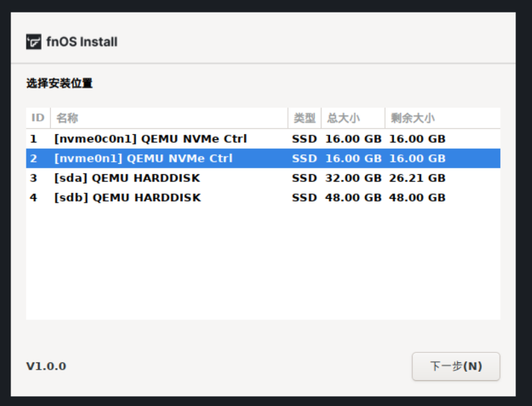Image resolution: width=532 pixels, height=406 pixels.
Task: Click the 32.00 GB total size cell
Action: pyautogui.click(x=353, y=178)
